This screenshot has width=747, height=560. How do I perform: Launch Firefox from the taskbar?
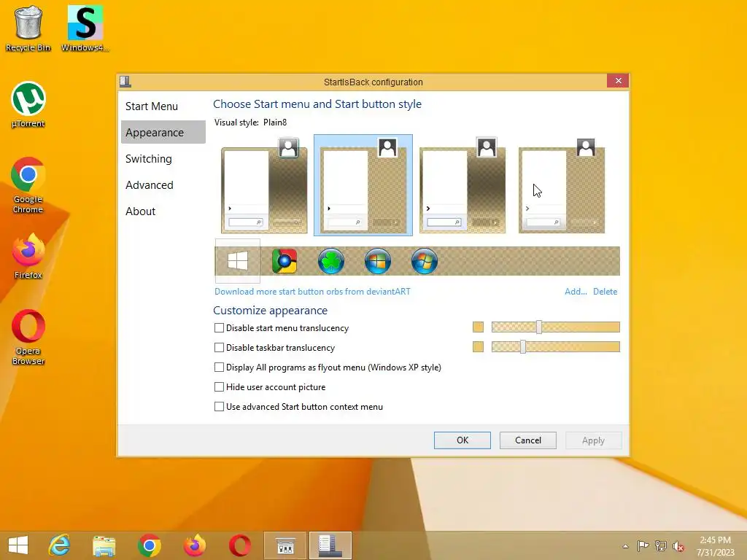click(x=194, y=545)
